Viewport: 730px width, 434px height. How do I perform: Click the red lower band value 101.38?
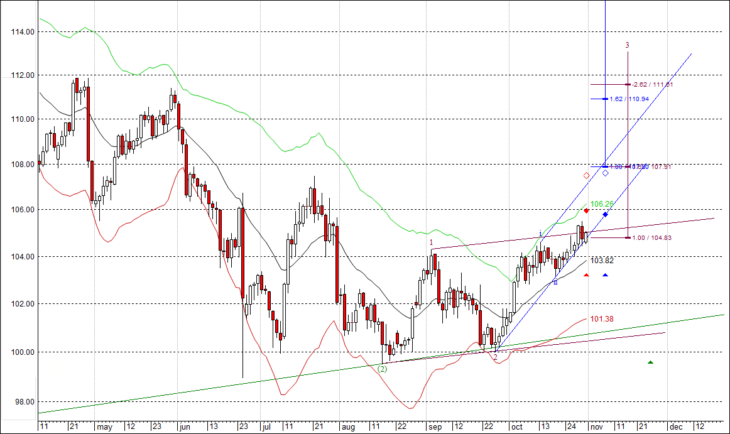click(x=602, y=319)
